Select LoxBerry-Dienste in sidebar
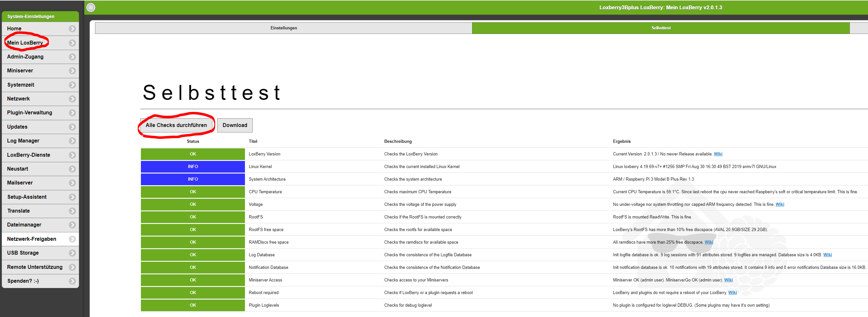Viewport: 868px width, 317px height. click(x=40, y=155)
